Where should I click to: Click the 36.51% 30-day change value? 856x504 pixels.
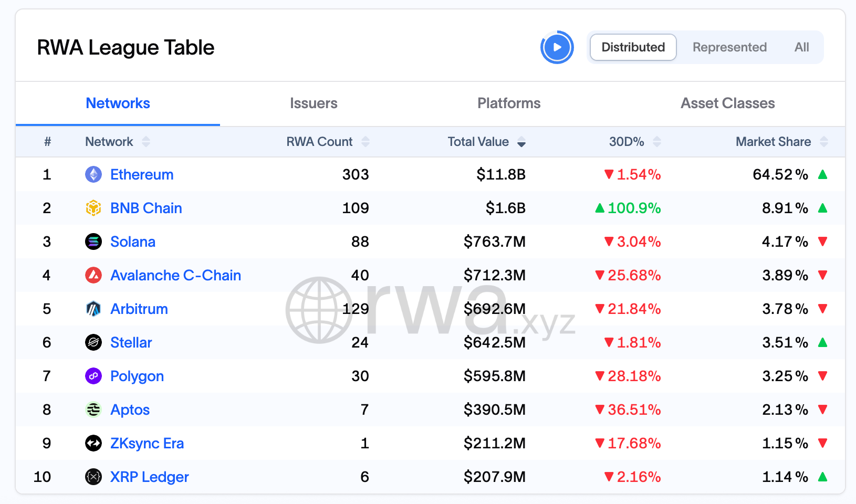click(634, 409)
